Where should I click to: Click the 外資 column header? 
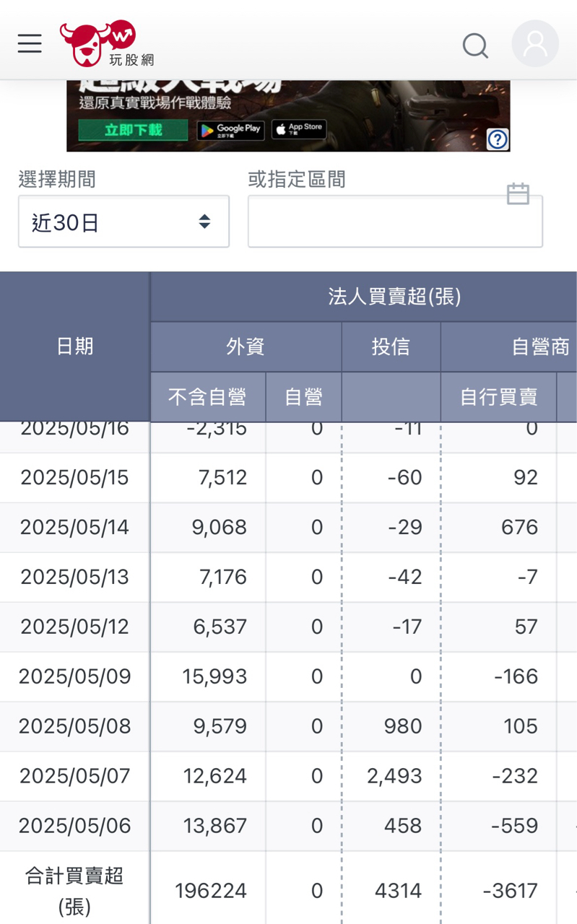[246, 347]
